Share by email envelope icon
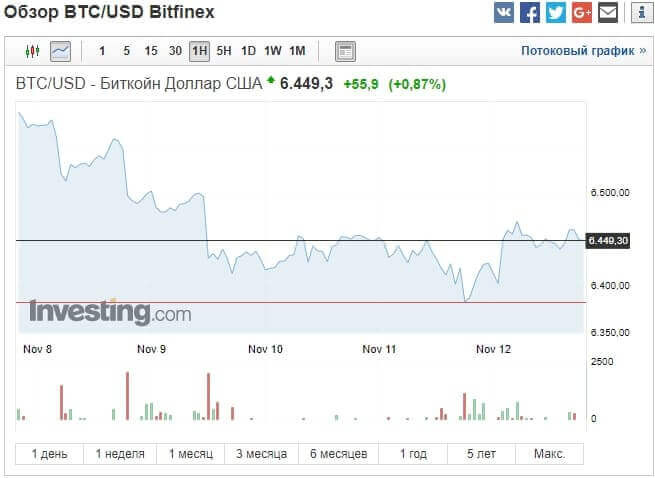Image resolution: width=655 pixels, height=478 pixels. pyautogui.click(x=608, y=13)
